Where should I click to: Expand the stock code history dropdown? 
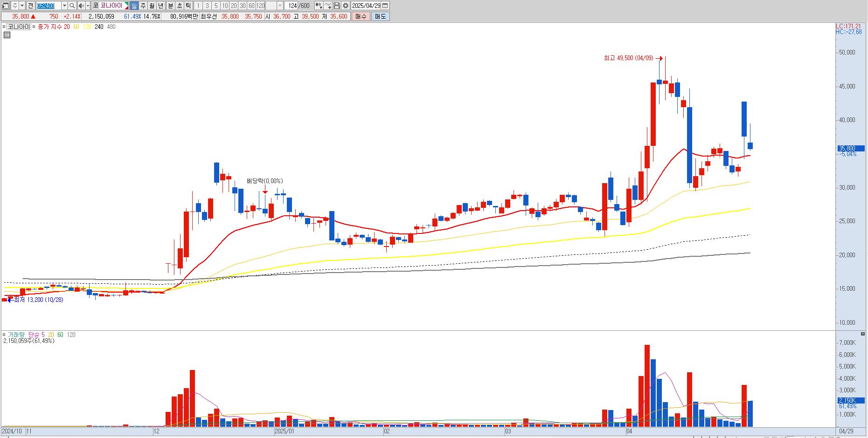point(64,6)
